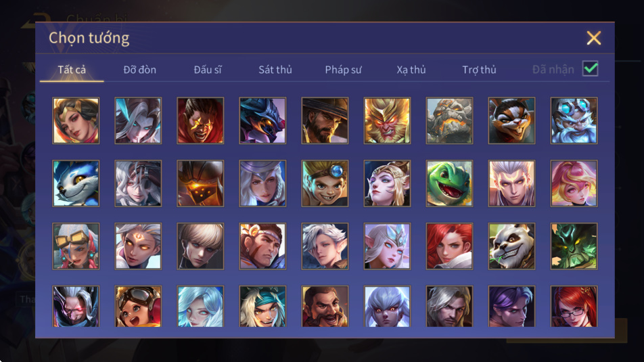Switch to the Đỡ đòn tab

139,70
